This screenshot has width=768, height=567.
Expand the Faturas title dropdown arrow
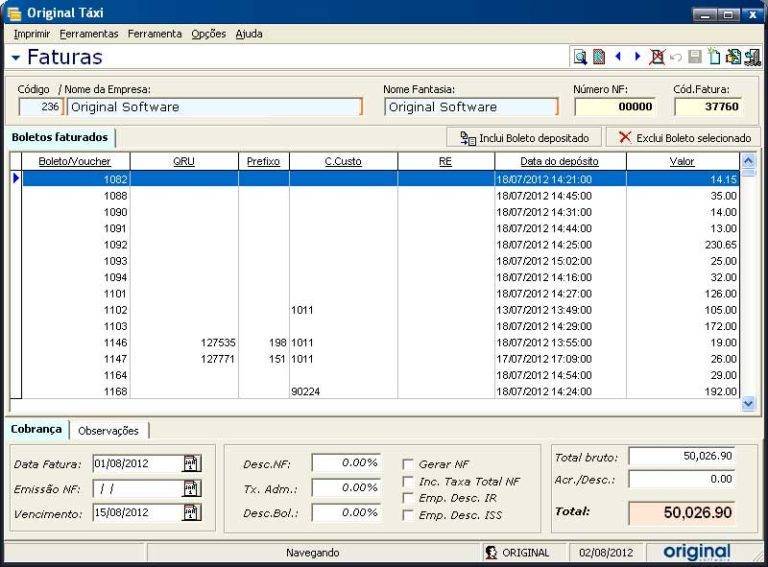coord(16,58)
